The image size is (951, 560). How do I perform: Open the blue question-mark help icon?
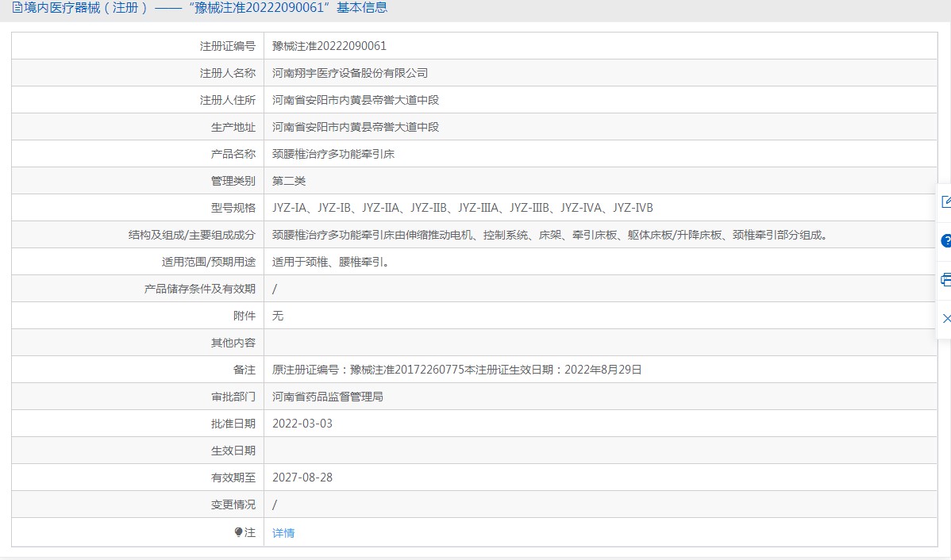(946, 240)
